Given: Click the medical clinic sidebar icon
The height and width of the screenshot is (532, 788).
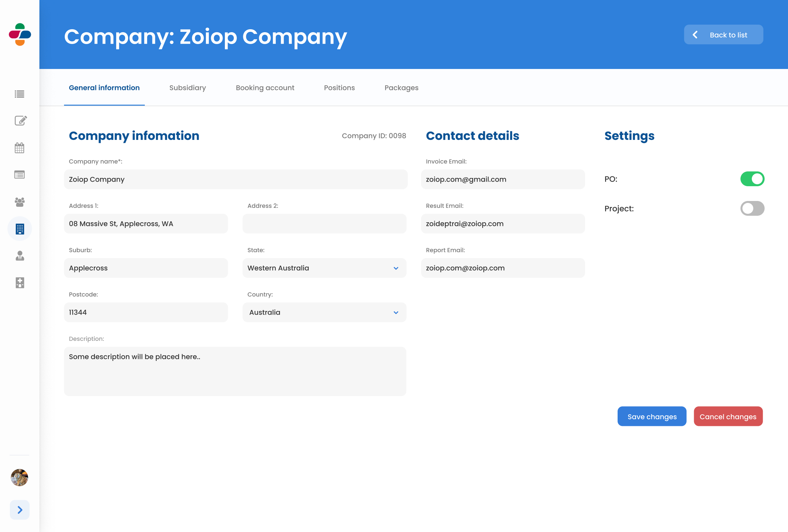Looking at the screenshot, I should (20, 283).
